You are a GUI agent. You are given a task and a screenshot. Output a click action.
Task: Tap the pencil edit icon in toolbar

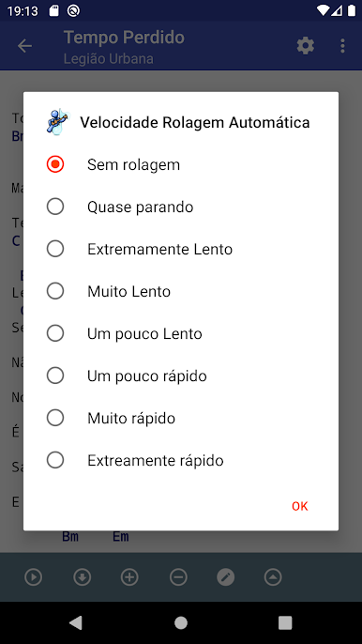coord(225,577)
